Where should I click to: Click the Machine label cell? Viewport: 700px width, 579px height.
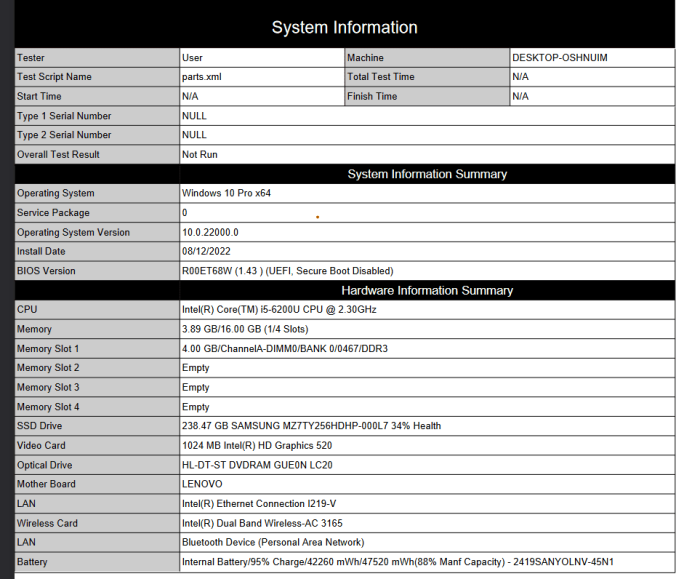pyautogui.click(x=427, y=58)
